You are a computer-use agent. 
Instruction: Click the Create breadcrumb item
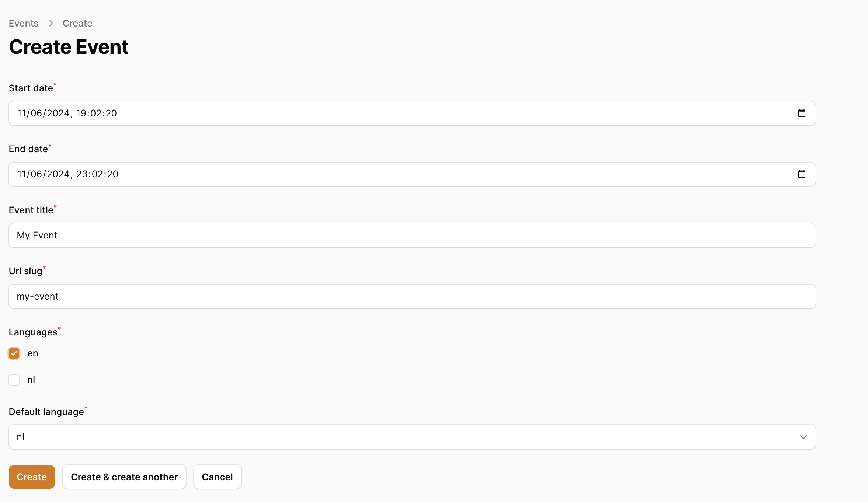77,23
